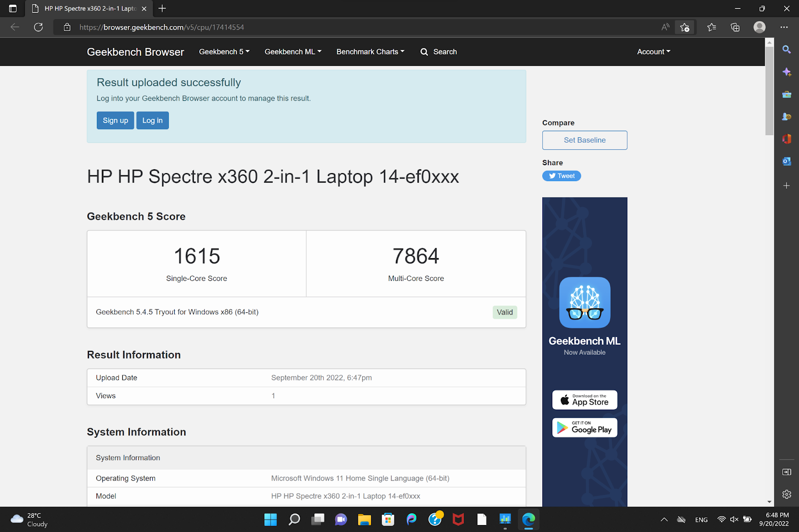Open Outlook icon in Edge sidebar
Viewport: 799px width, 532px height.
pos(787,161)
